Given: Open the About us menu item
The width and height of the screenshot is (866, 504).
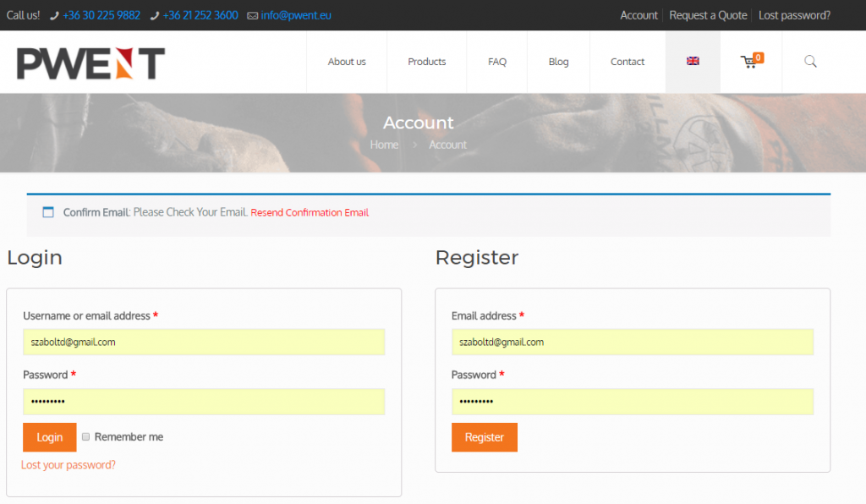Looking at the screenshot, I should coord(347,62).
